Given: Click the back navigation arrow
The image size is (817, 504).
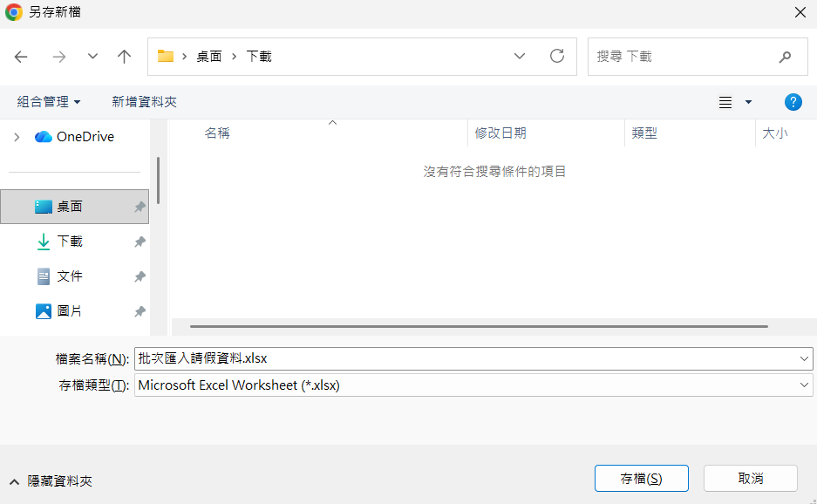Looking at the screenshot, I should (22, 57).
